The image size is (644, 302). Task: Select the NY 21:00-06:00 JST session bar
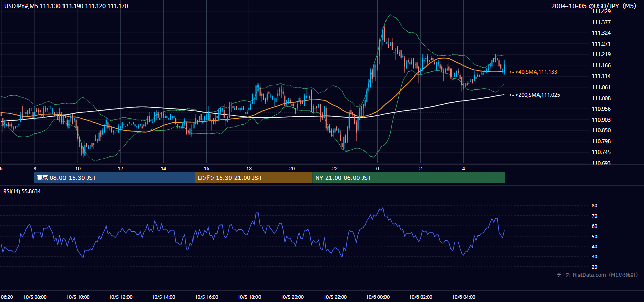(x=409, y=178)
